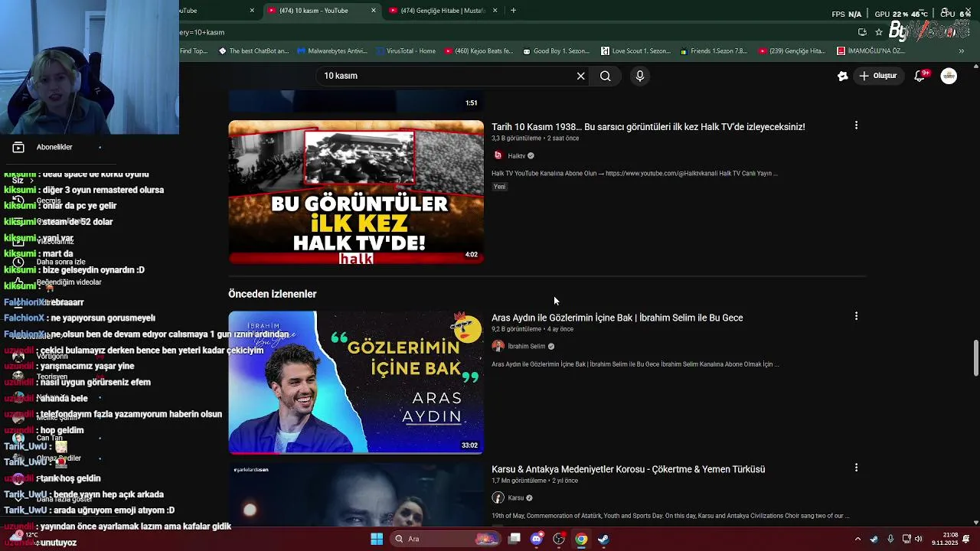Viewport: 980px width, 551px height.
Task: Click the magnifying glass search button
Action: (605, 76)
